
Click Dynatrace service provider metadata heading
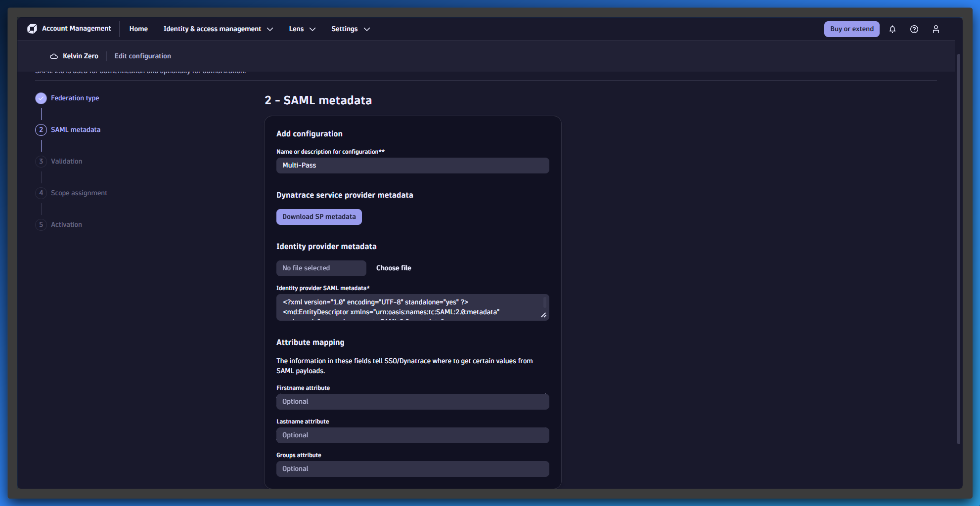(x=345, y=195)
